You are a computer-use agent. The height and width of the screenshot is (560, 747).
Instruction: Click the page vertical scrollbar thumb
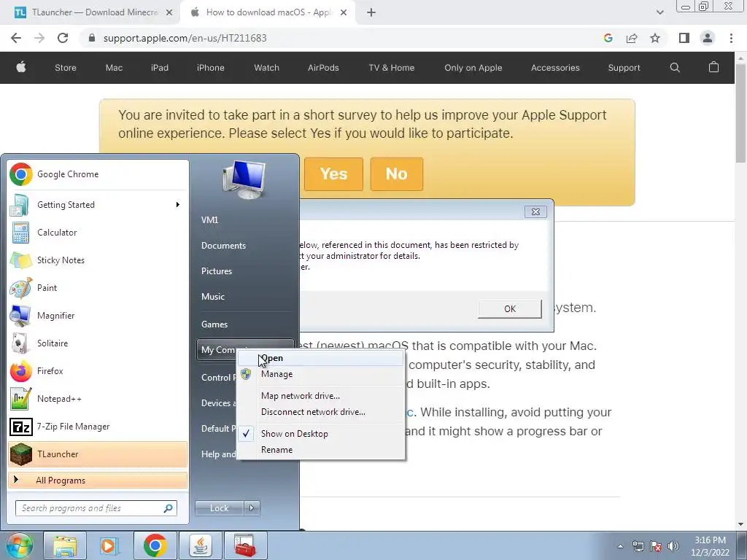pos(741,112)
